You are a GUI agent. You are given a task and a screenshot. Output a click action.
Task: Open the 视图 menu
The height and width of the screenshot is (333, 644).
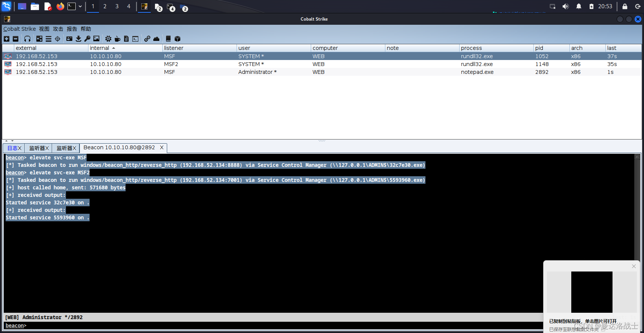[44, 29]
